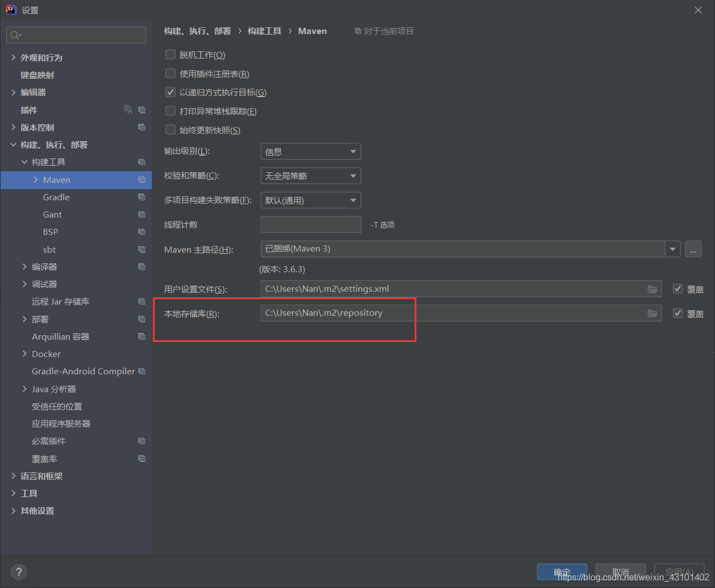Open 多项目构建失败策略 dropdown
Image resolution: width=715 pixels, height=588 pixels.
[311, 200]
